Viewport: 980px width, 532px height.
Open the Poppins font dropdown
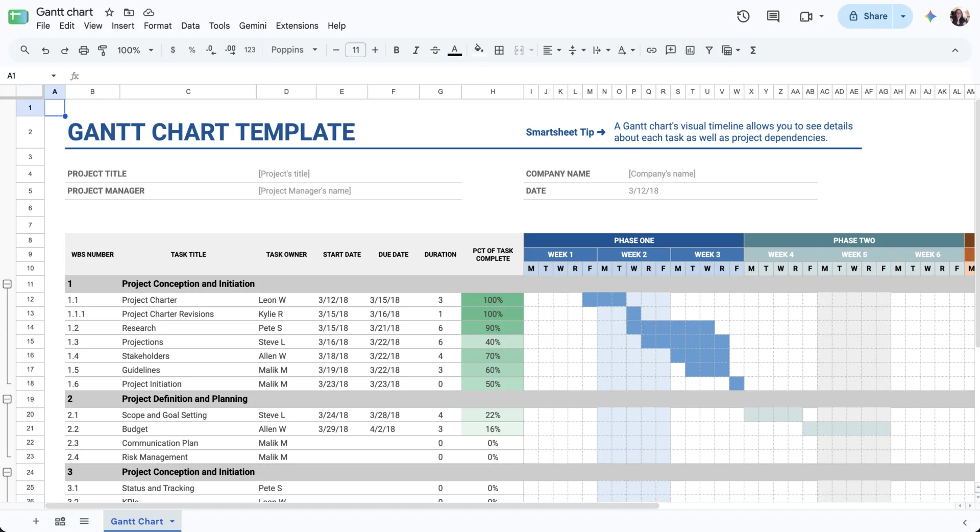point(294,50)
